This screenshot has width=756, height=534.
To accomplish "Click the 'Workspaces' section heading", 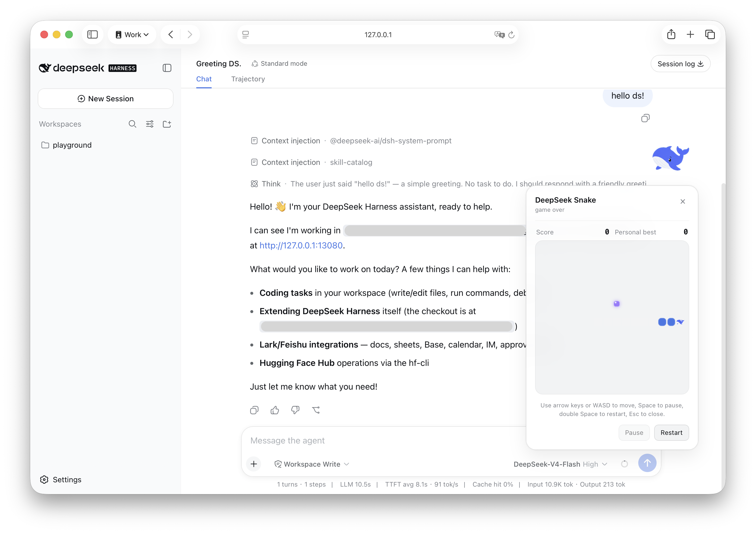I will click(x=60, y=124).
